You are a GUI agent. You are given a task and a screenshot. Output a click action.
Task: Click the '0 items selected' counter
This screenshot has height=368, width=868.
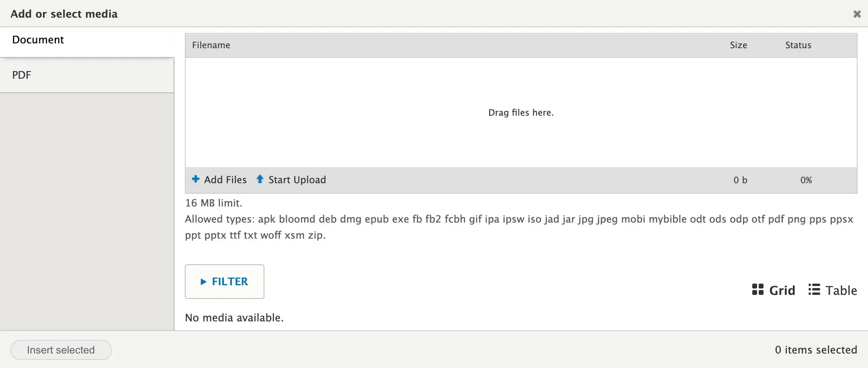816,350
